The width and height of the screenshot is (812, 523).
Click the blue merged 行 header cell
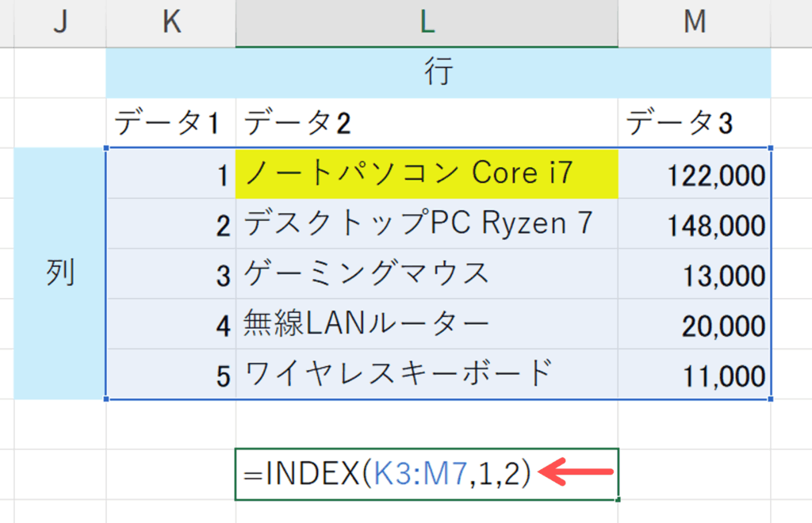click(x=438, y=73)
